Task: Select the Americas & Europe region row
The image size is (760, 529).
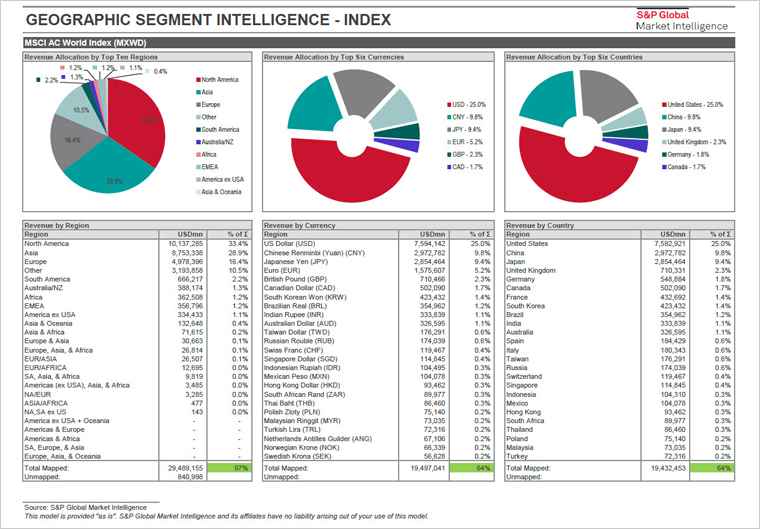Action: click(137, 430)
